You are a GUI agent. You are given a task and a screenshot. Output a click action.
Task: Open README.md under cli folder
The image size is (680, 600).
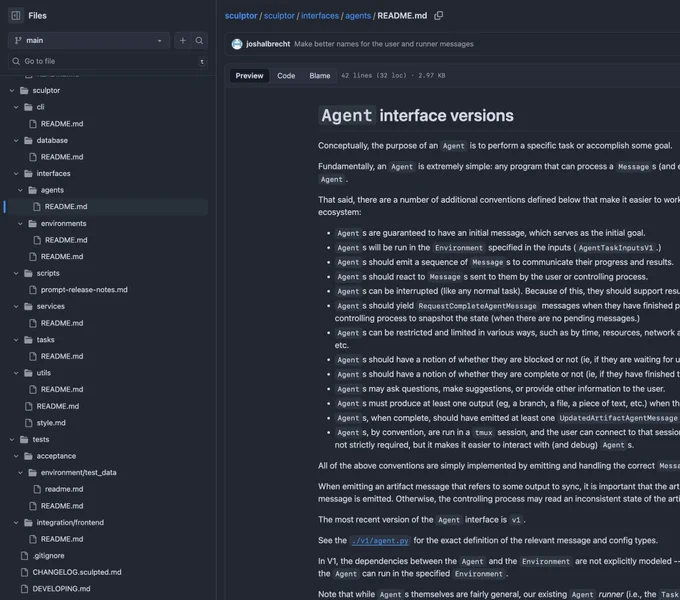click(x=62, y=124)
